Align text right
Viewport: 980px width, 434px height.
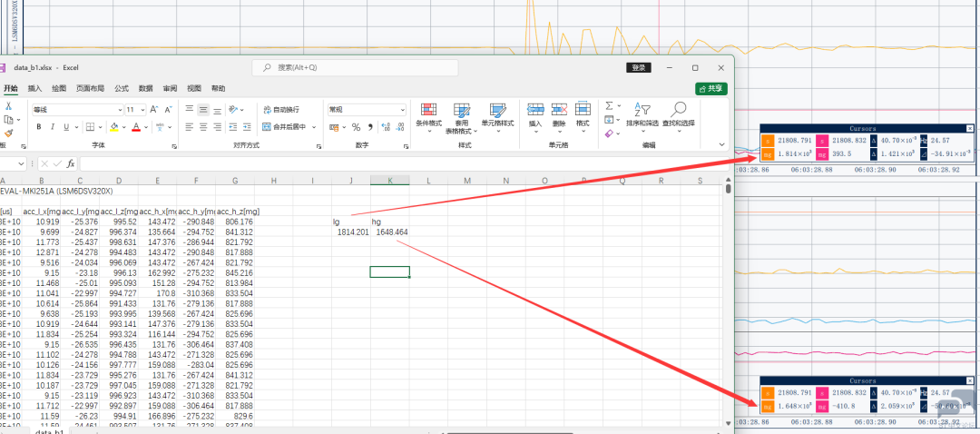click(x=217, y=127)
